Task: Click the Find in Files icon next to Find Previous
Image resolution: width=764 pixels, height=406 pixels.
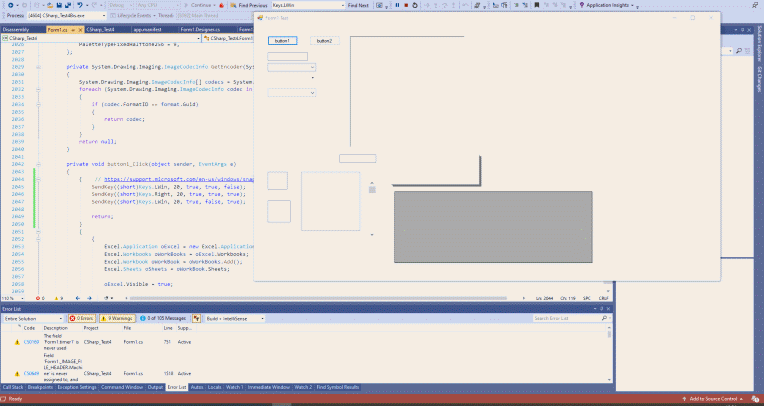Action: click(233, 5)
